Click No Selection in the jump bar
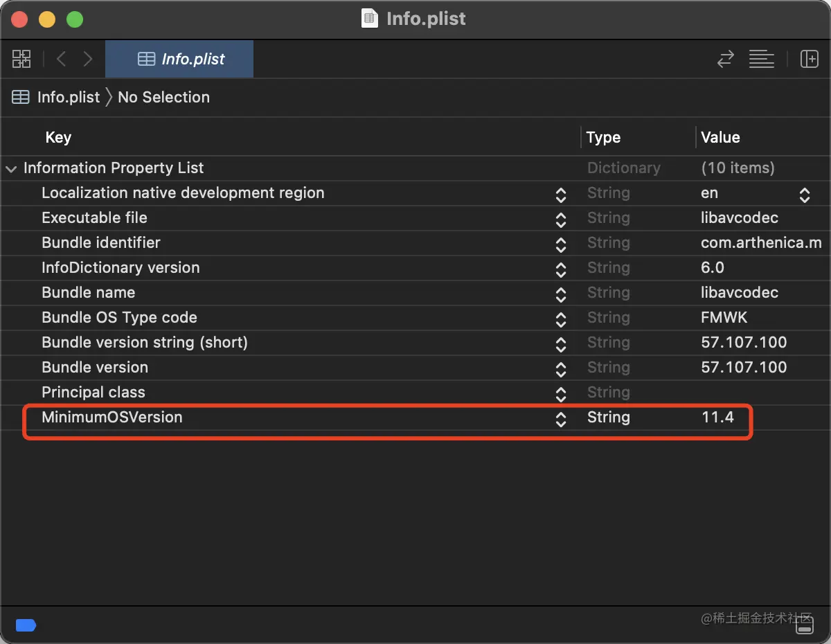 (x=163, y=97)
